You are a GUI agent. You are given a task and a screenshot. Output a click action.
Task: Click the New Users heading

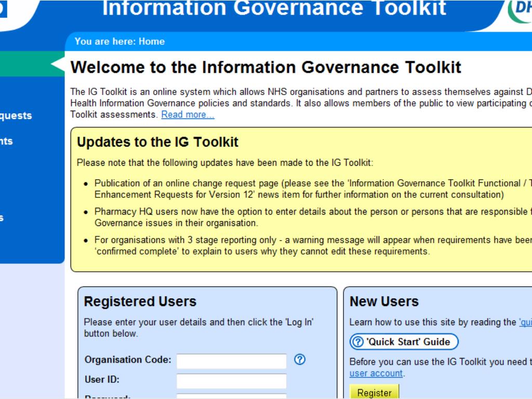click(384, 302)
